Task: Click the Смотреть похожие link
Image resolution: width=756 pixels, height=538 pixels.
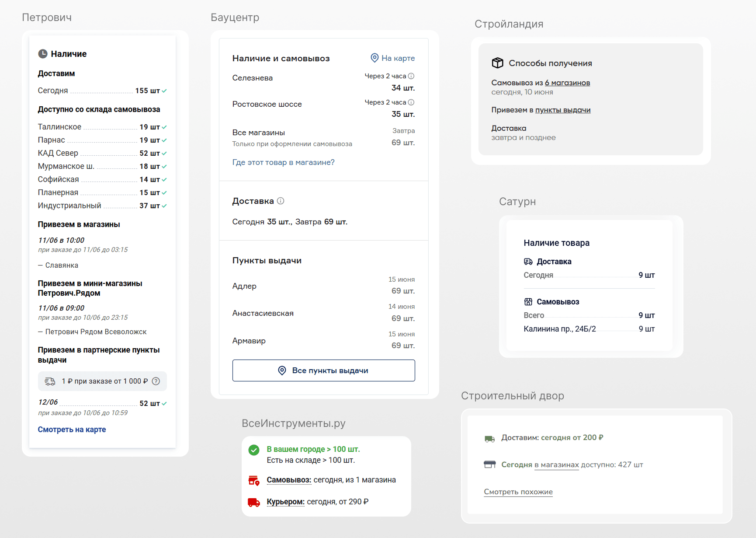Action: (518, 492)
